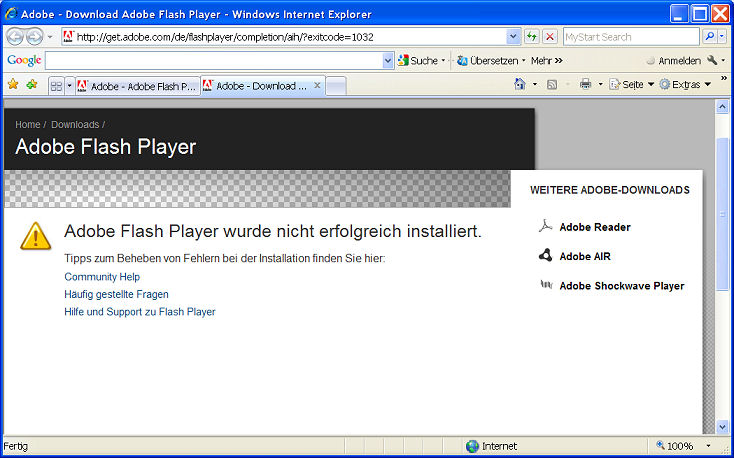Click the MyStart Search box

(631, 37)
